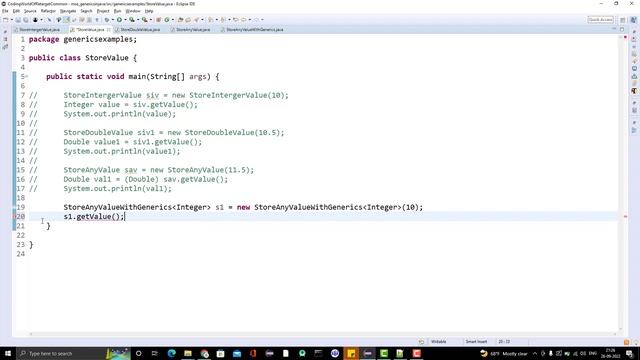Click the 'public class StoreValue' line

(83, 58)
